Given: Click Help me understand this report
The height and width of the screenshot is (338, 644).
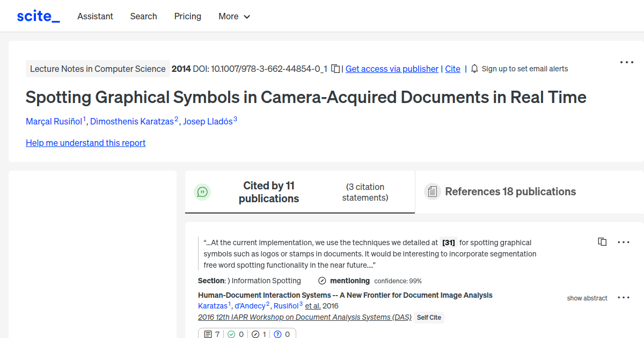Looking at the screenshot, I should tap(85, 143).
